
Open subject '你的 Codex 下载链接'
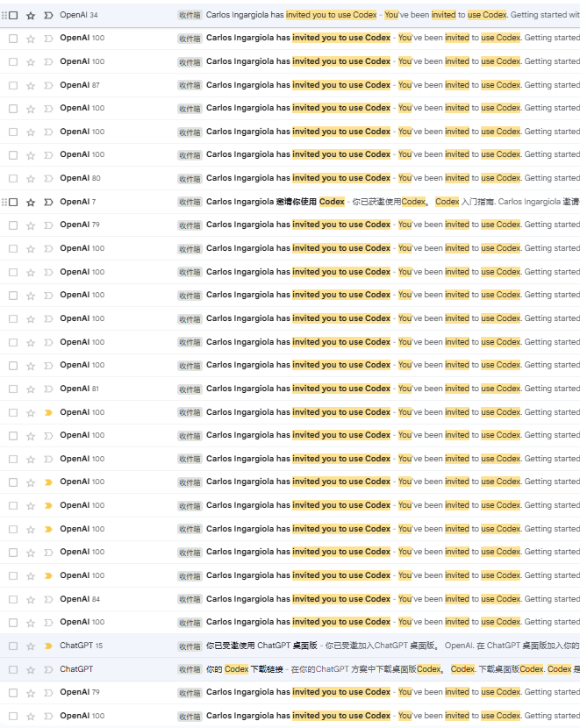[245, 669]
